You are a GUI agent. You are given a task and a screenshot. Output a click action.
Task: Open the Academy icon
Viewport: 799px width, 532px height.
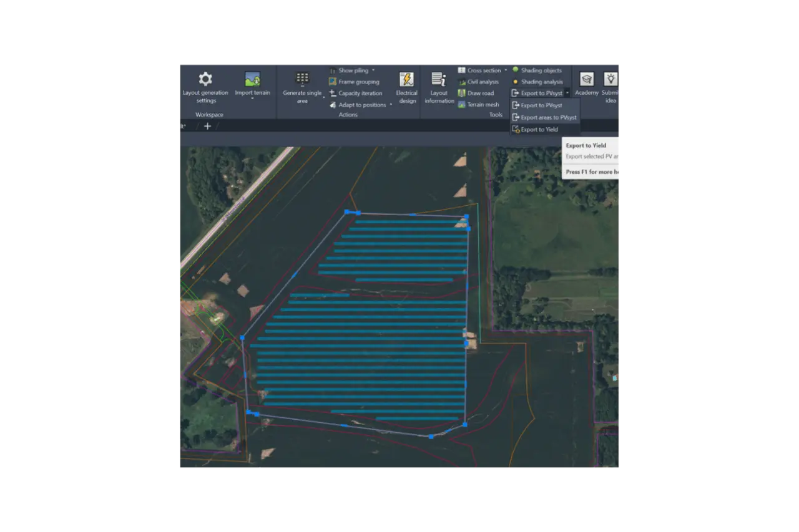tap(587, 79)
